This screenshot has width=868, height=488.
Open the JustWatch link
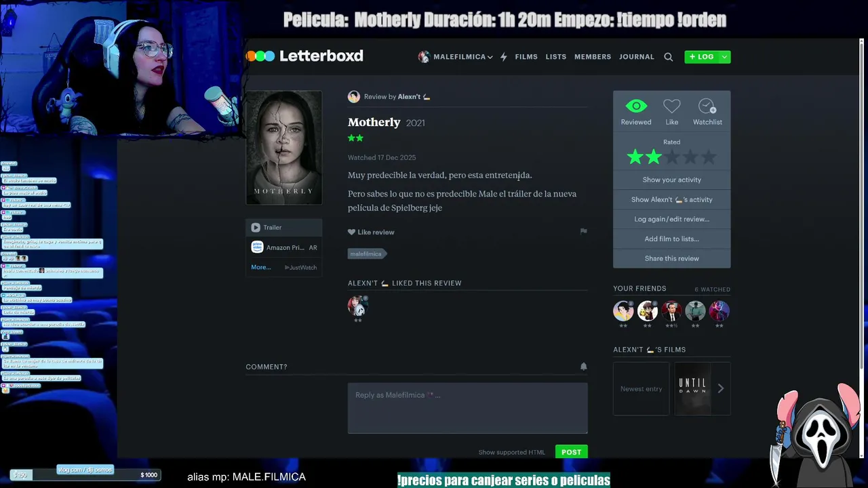coord(301,268)
